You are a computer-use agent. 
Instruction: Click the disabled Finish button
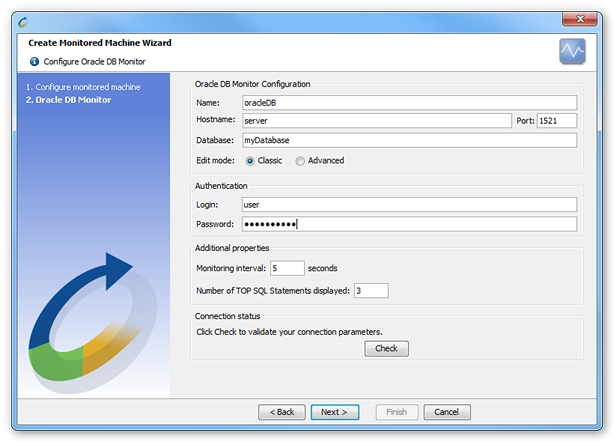(397, 412)
